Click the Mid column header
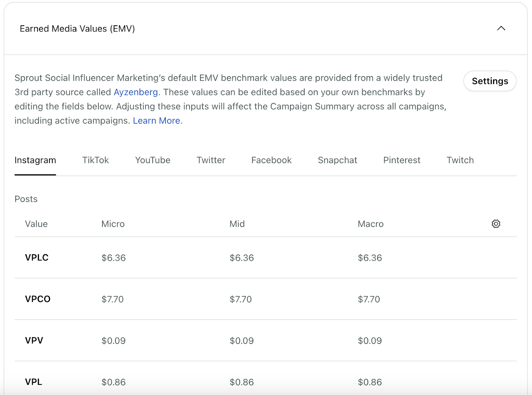Viewport: 532px width, 395px height. point(237,224)
